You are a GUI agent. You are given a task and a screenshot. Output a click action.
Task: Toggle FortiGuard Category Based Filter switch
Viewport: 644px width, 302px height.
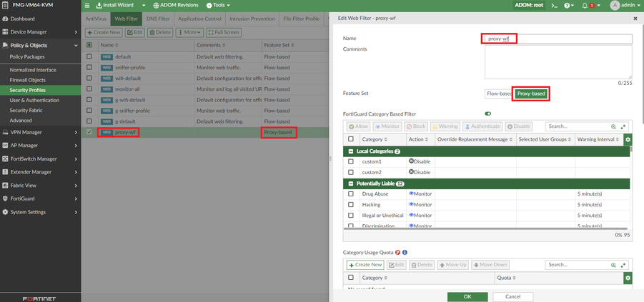click(488, 114)
